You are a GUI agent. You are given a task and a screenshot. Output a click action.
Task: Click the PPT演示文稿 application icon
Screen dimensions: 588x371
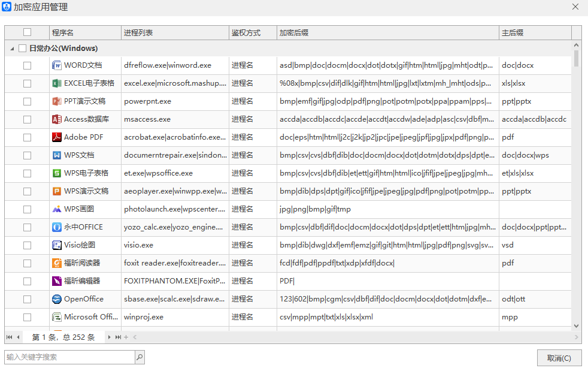(57, 101)
